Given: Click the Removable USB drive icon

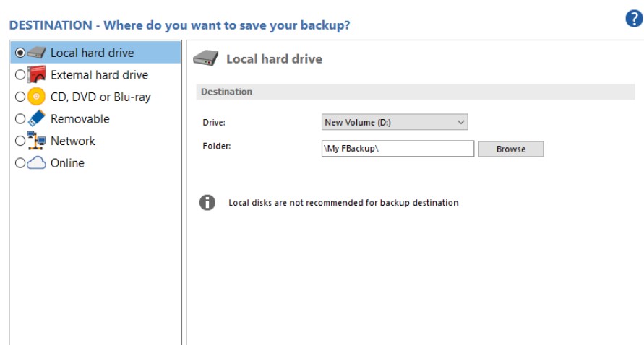Looking at the screenshot, I should 37,119.
